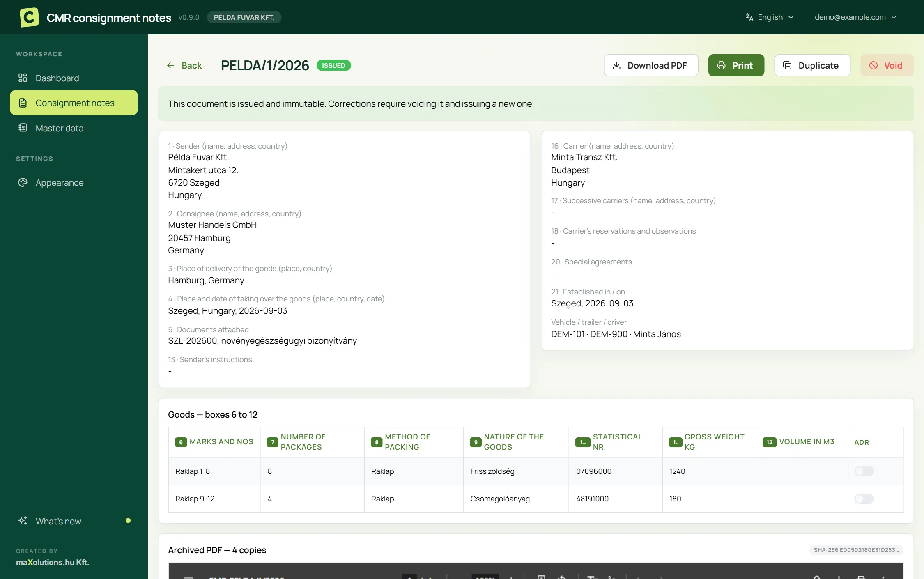Screen dimensions: 924x579
Task: Click the Appearance palette icon
Action: (23, 182)
